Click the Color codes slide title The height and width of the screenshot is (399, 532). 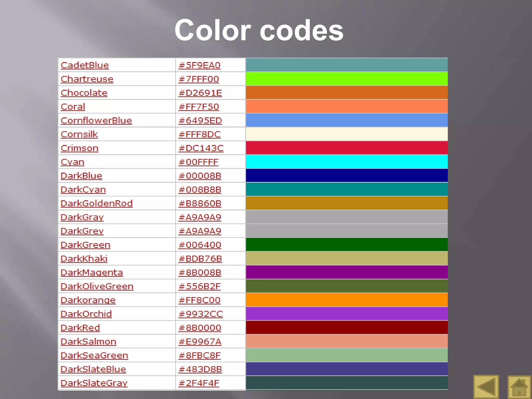pos(259,30)
